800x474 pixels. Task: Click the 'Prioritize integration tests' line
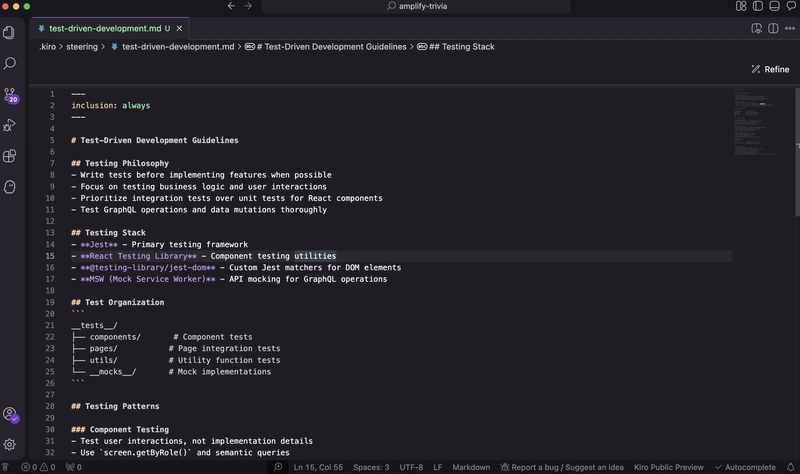227,198
